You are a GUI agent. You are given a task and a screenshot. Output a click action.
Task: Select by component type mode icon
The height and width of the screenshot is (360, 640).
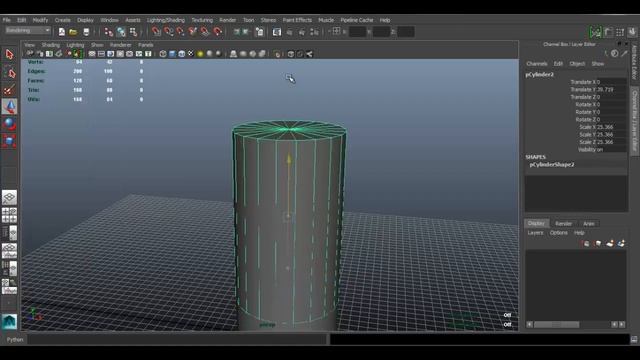pos(133,32)
